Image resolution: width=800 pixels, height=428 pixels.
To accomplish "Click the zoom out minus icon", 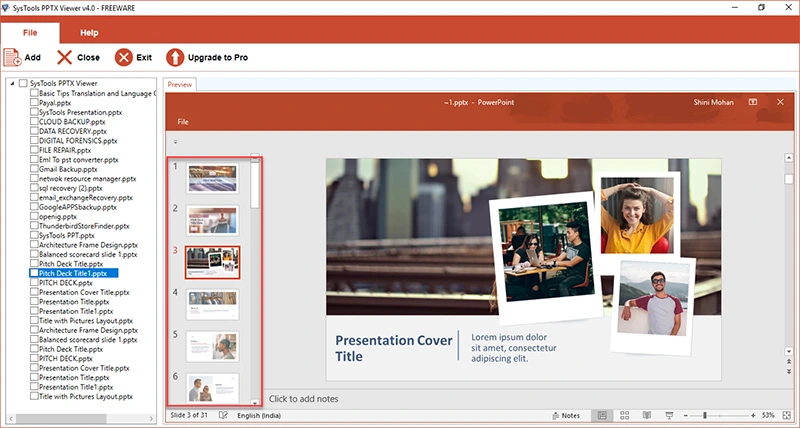I will point(686,416).
